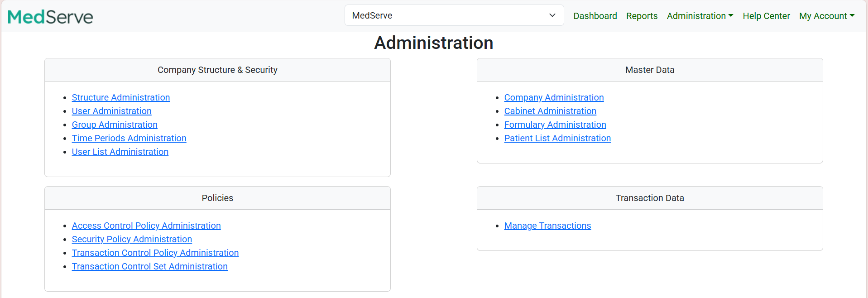Open the Reports page

tap(642, 16)
